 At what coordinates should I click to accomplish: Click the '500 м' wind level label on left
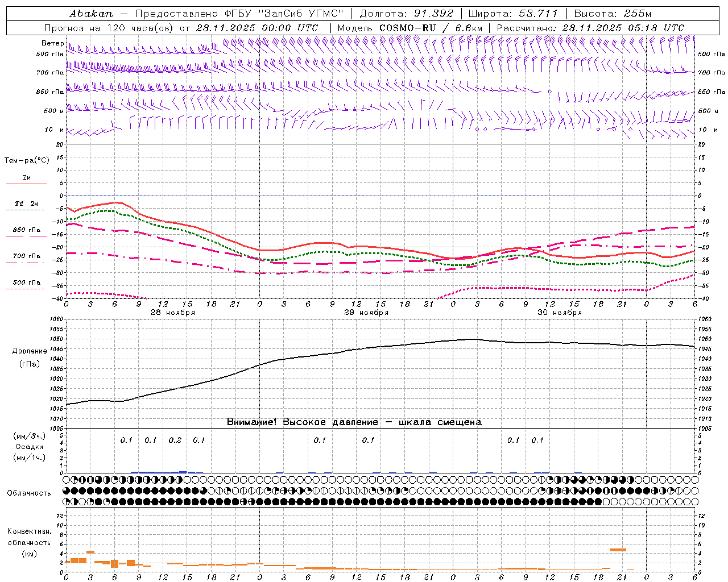coord(54,111)
